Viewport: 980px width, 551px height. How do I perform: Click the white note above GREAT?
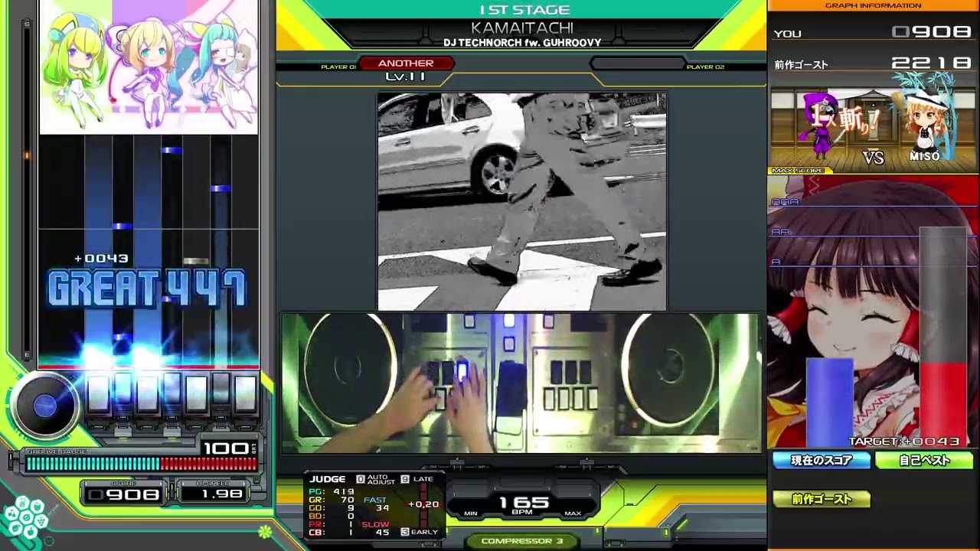click(196, 262)
